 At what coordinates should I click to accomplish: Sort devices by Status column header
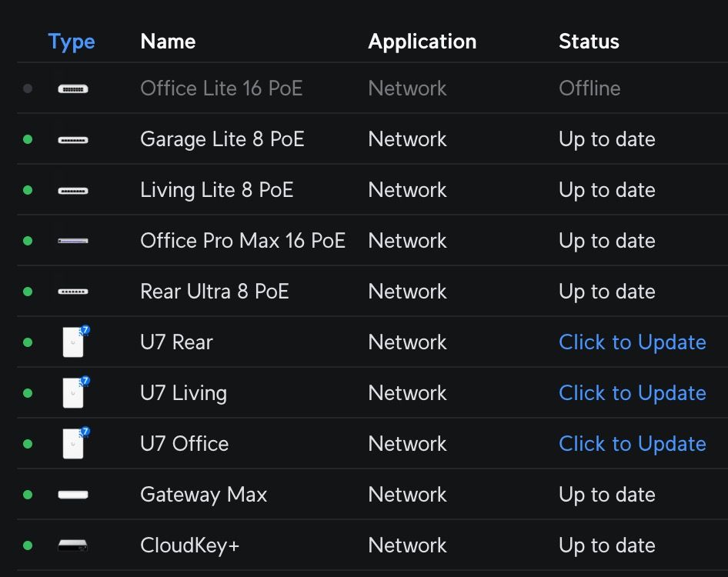click(589, 42)
